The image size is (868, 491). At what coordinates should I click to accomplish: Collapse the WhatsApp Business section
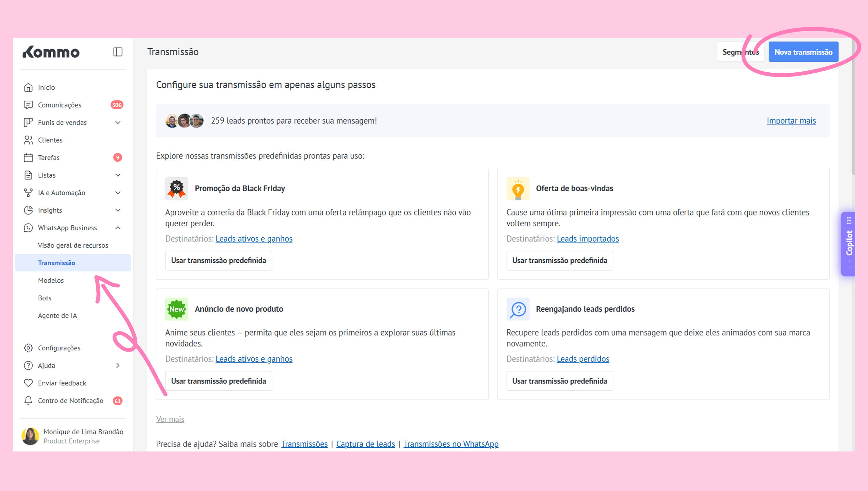118,228
